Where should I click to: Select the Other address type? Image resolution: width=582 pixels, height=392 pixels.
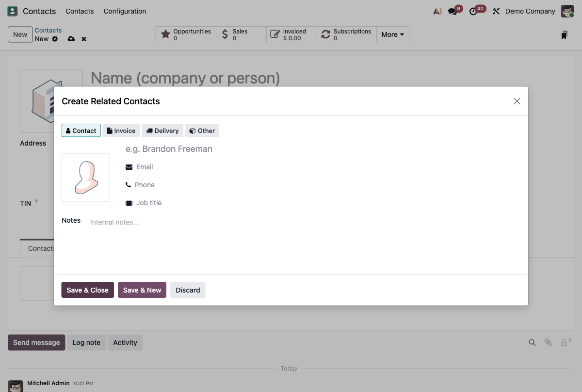pos(202,131)
